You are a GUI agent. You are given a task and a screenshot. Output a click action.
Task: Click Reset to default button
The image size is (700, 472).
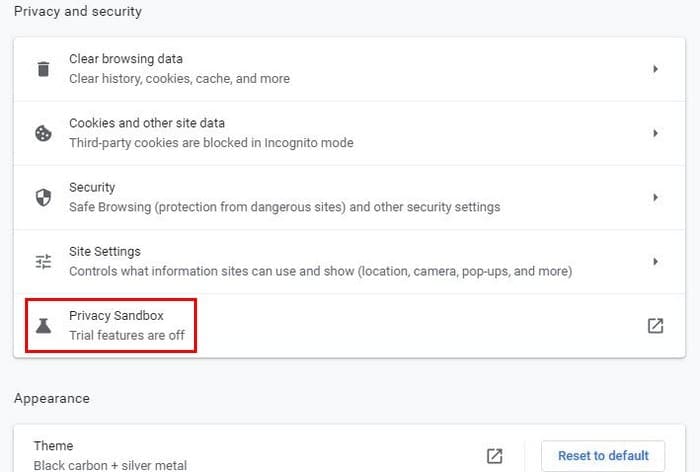[x=603, y=455]
